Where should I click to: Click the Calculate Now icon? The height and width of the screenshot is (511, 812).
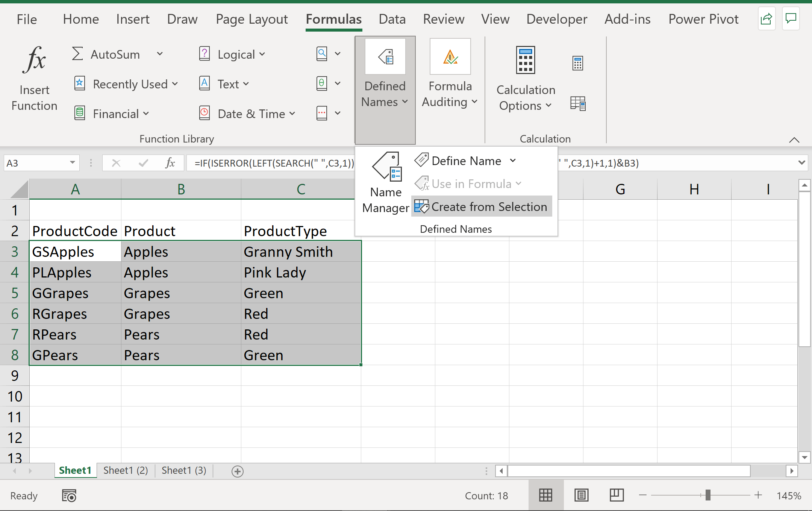pos(577,63)
